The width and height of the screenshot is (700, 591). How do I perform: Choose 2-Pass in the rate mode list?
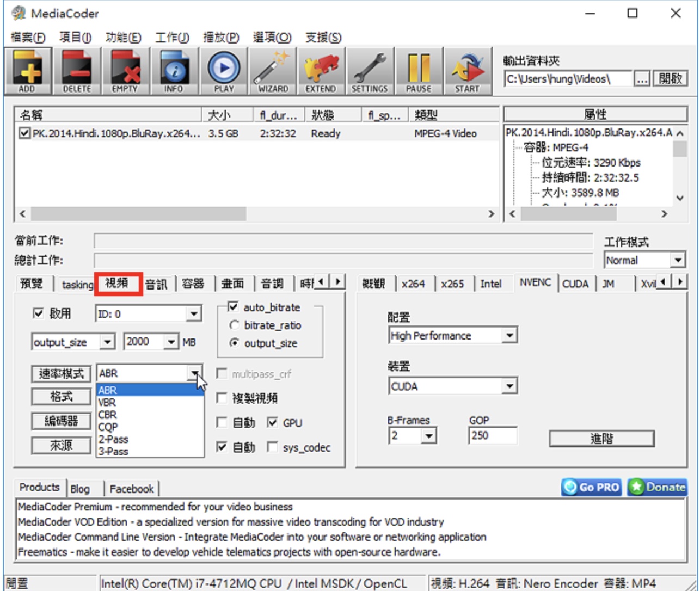pyautogui.click(x=150, y=439)
